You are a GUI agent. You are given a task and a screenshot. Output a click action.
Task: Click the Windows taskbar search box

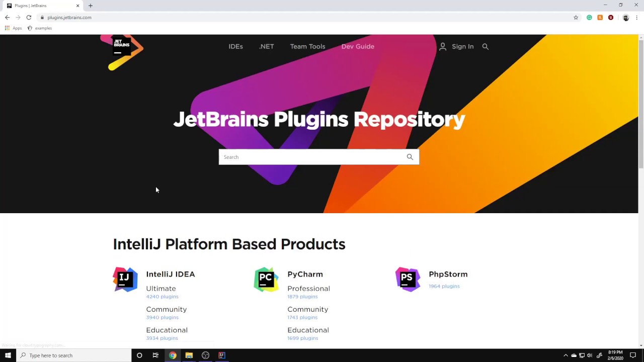(73, 355)
